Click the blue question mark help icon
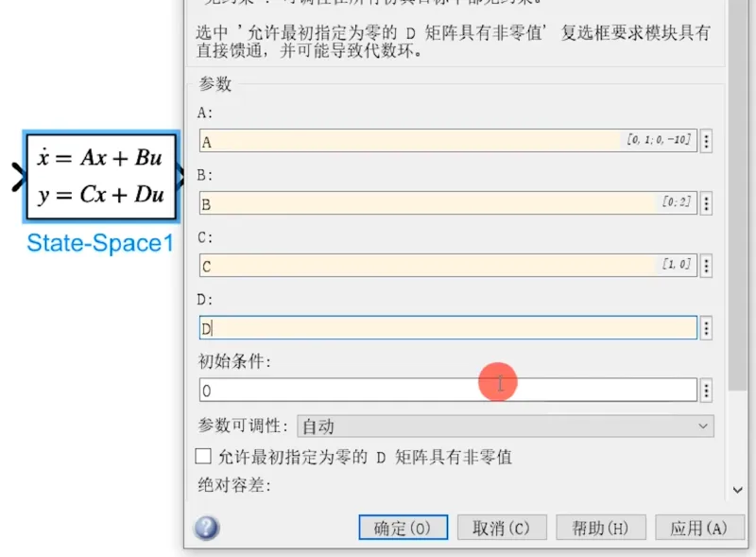756x557 pixels. tap(206, 528)
